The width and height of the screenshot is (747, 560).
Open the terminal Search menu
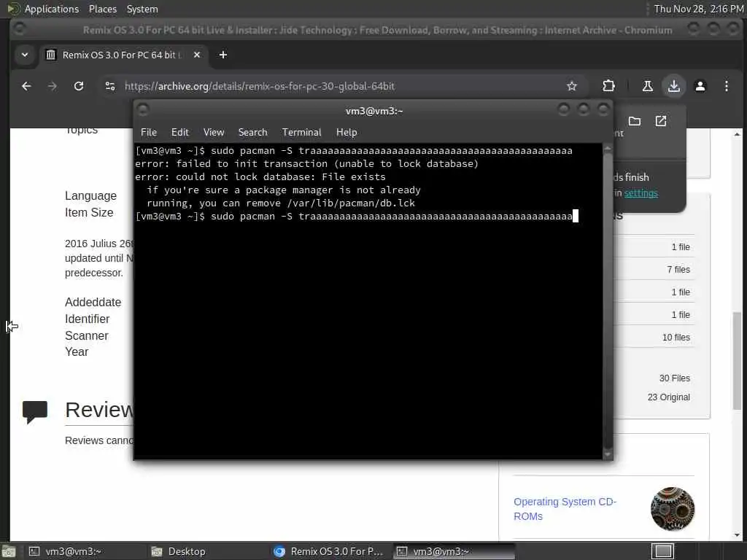click(253, 133)
